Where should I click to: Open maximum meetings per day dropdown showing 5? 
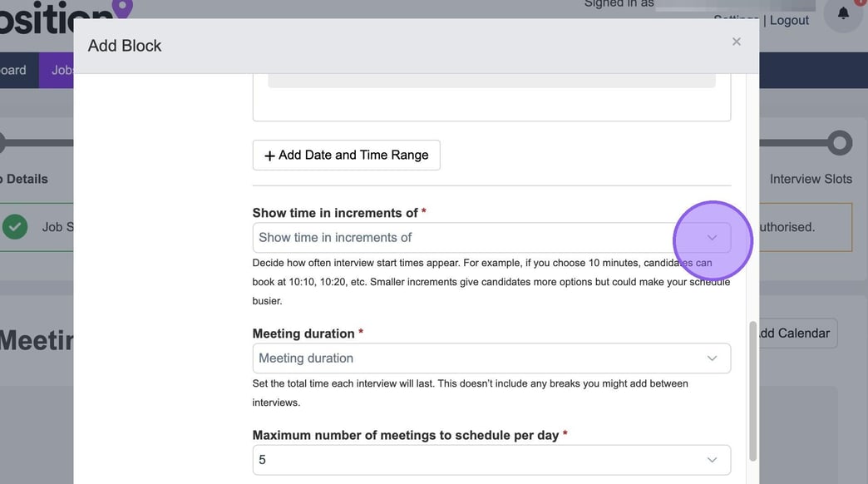click(491, 460)
